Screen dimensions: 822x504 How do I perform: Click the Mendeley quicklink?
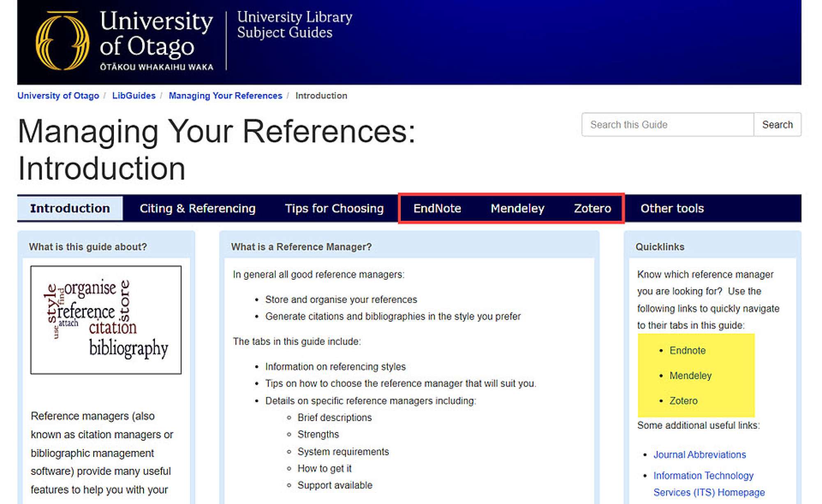pos(690,375)
